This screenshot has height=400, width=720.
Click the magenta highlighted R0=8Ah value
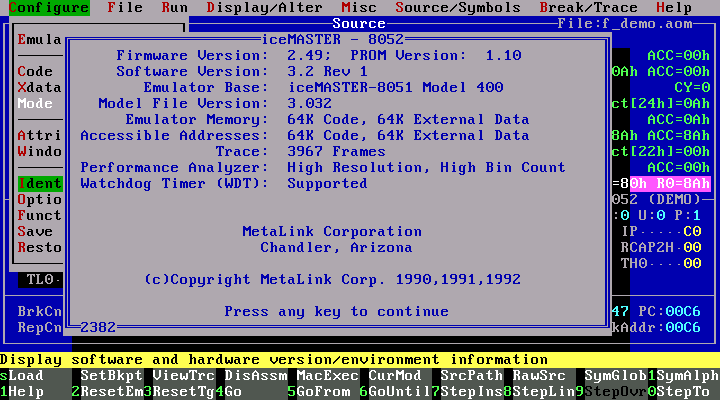click(x=684, y=184)
